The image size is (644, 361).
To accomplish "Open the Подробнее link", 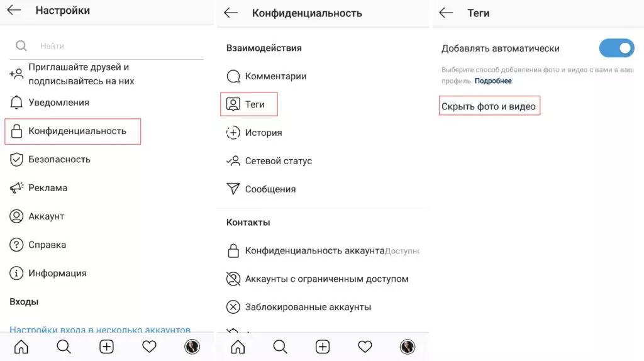I will pyautogui.click(x=493, y=81).
